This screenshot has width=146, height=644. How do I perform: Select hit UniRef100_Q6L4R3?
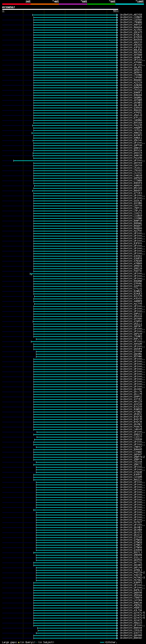pos(131,105)
